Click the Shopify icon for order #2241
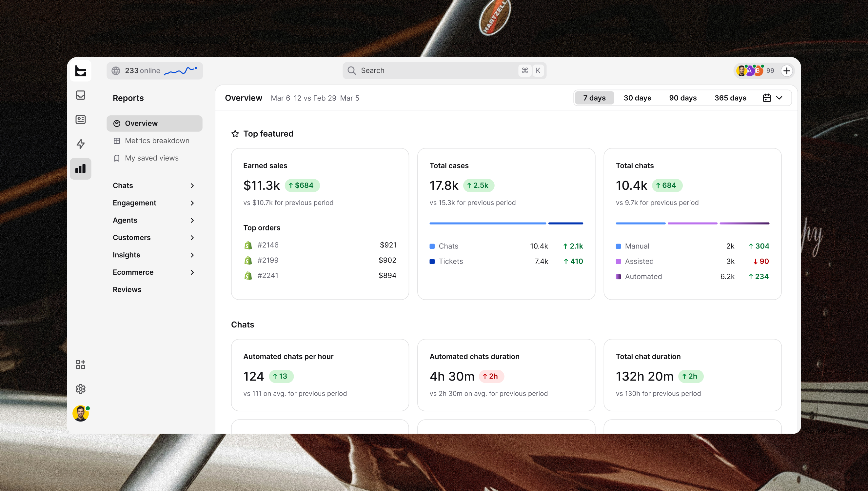Viewport: 868px width, 491px height. 248,276
